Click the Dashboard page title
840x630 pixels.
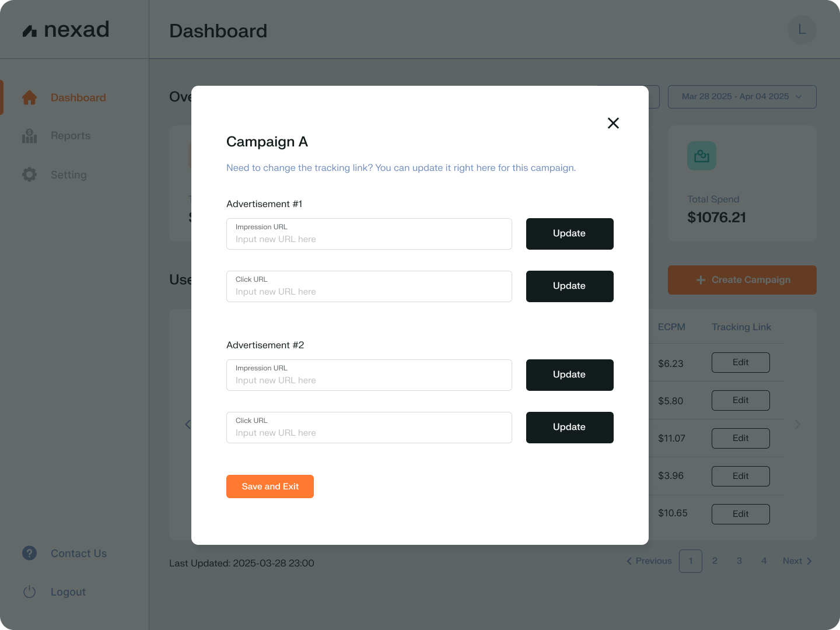point(218,31)
